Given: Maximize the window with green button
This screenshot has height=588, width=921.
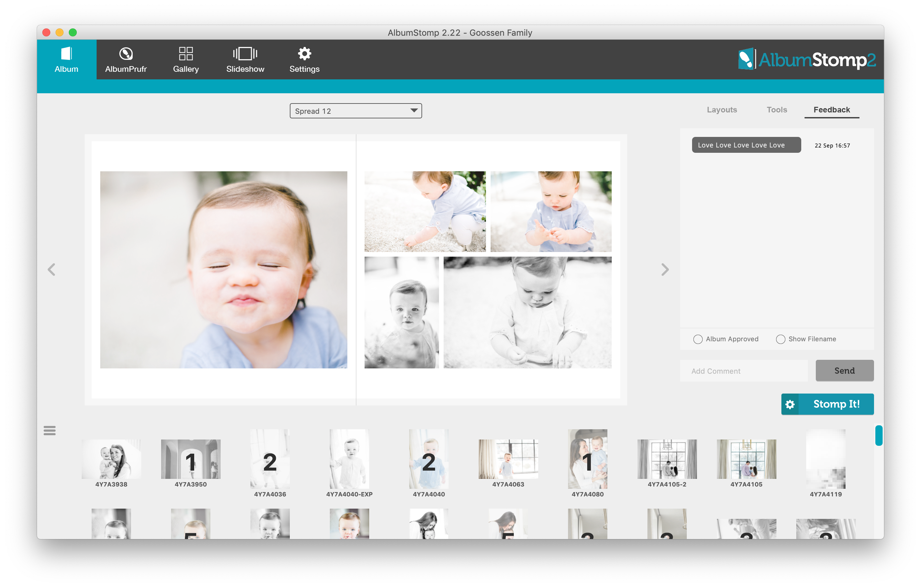Looking at the screenshot, I should 73,32.
